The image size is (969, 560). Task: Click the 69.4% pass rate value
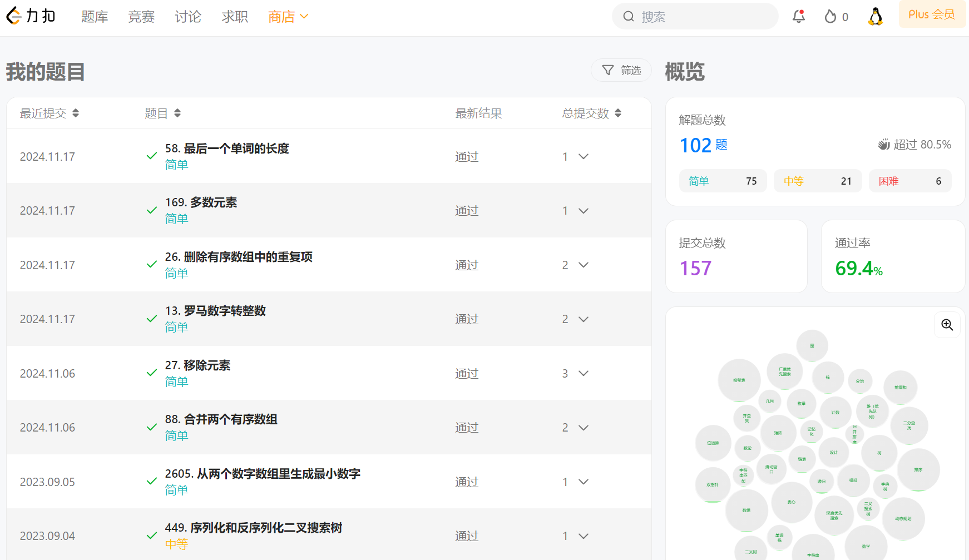click(859, 269)
